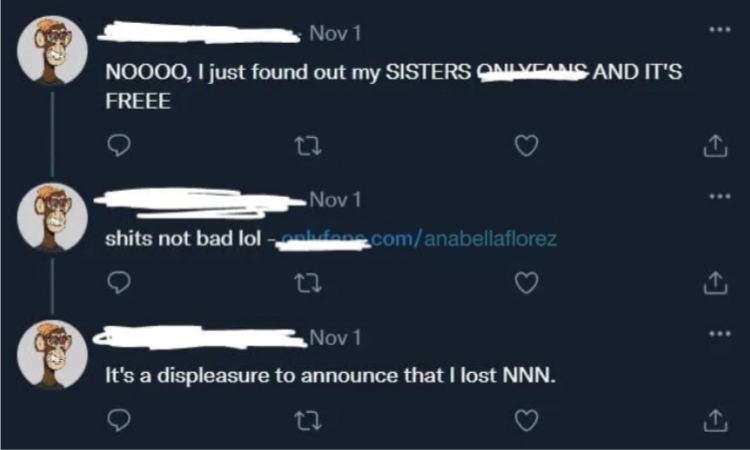This screenshot has width=750, height=450.
Task: Open second tweet's ape profile avatar
Action: (53, 217)
